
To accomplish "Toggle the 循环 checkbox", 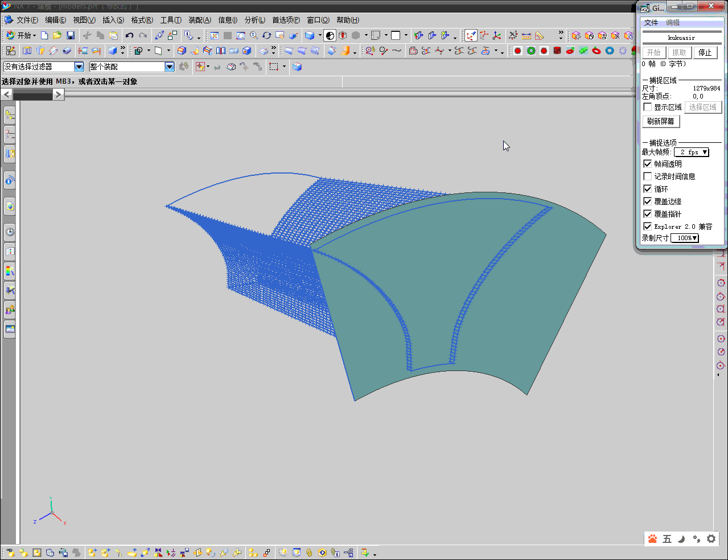I will coord(648,189).
